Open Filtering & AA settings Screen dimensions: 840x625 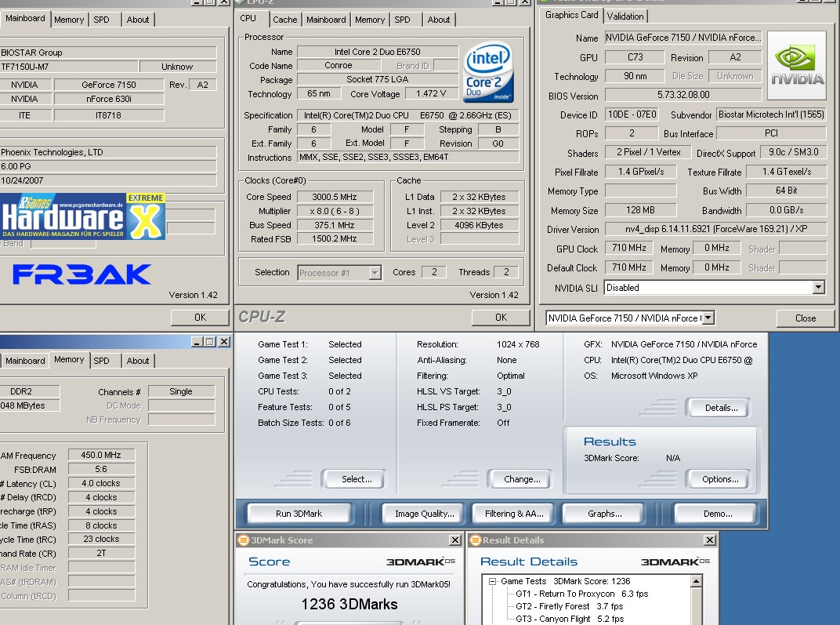514,514
